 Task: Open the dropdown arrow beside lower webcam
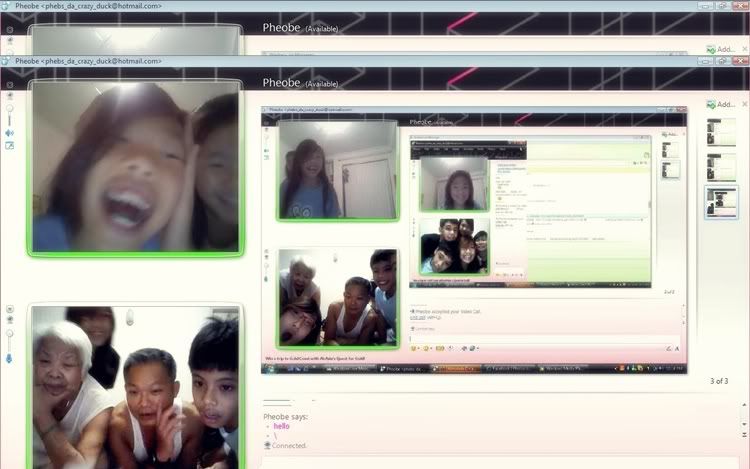(x=10, y=309)
